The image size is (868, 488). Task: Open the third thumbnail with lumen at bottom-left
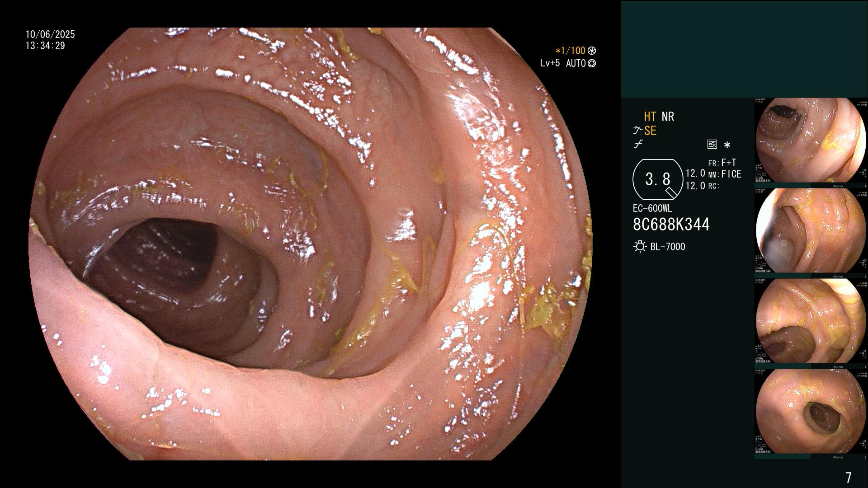811,321
